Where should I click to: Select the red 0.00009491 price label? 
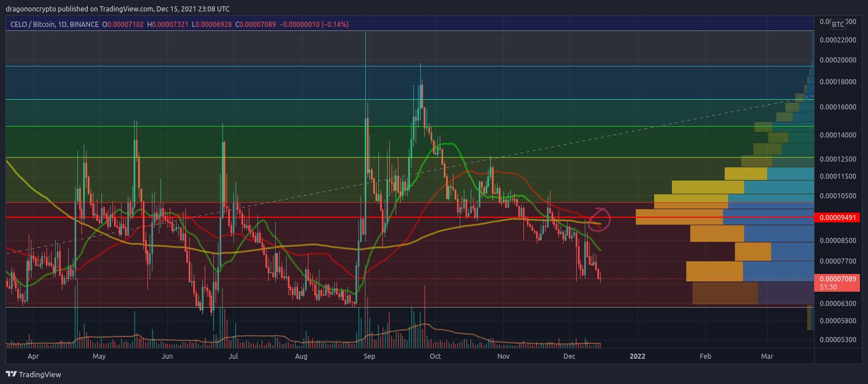click(x=838, y=218)
